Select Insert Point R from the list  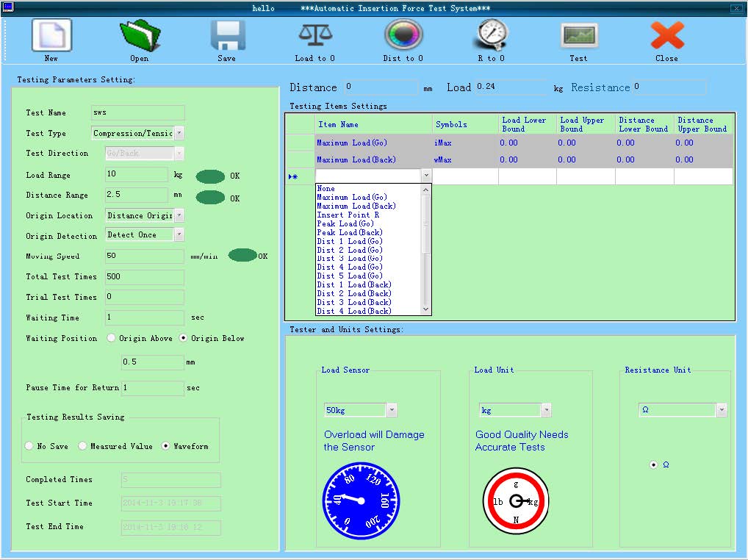pos(348,215)
